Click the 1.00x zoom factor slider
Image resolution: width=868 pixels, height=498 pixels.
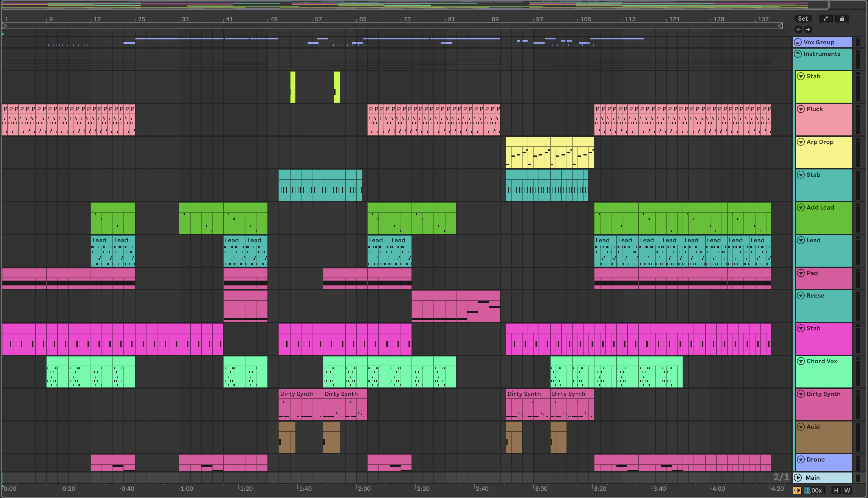point(814,490)
